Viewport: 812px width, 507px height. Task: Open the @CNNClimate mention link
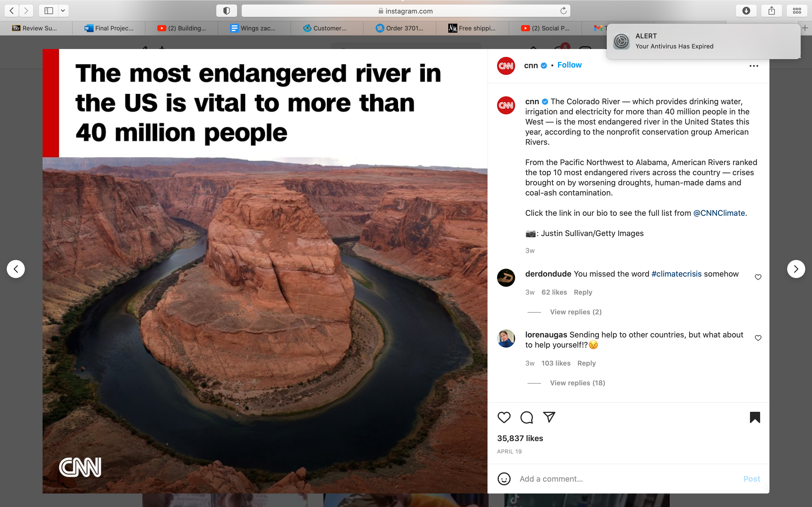(719, 213)
